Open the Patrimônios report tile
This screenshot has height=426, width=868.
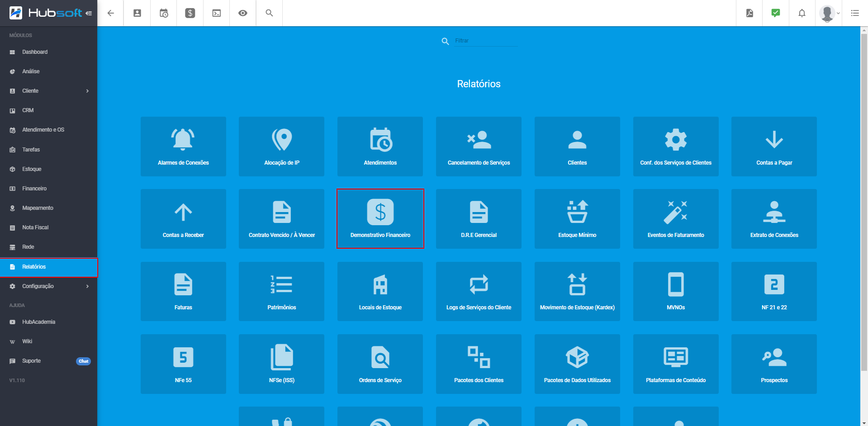point(281,292)
